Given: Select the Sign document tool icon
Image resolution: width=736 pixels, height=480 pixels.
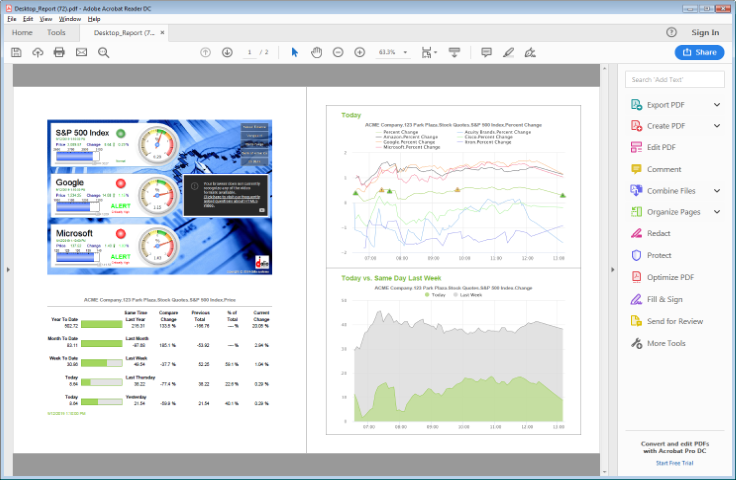Looking at the screenshot, I should (530, 52).
